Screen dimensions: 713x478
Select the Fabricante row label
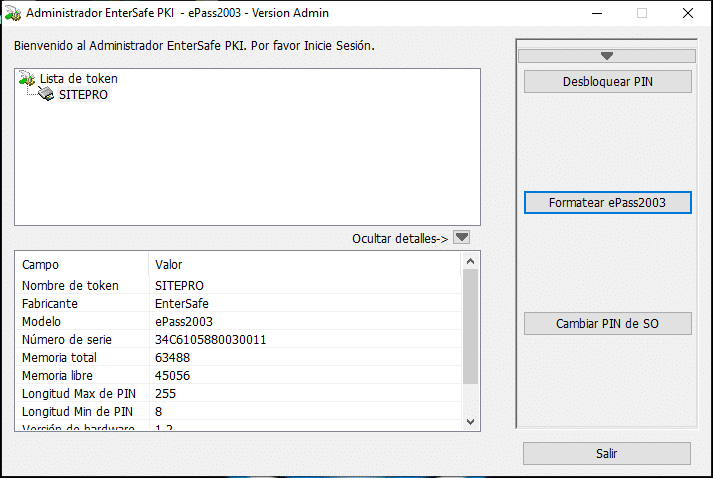pos(50,303)
